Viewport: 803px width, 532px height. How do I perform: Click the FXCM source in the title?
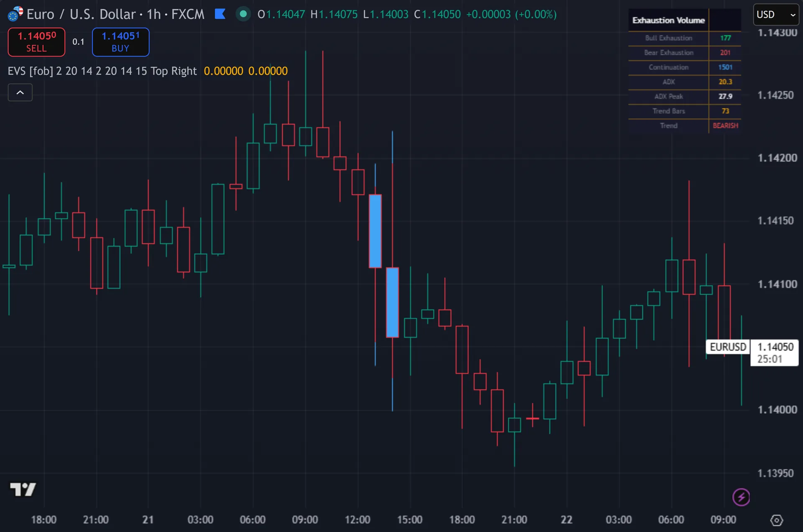tap(188, 14)
